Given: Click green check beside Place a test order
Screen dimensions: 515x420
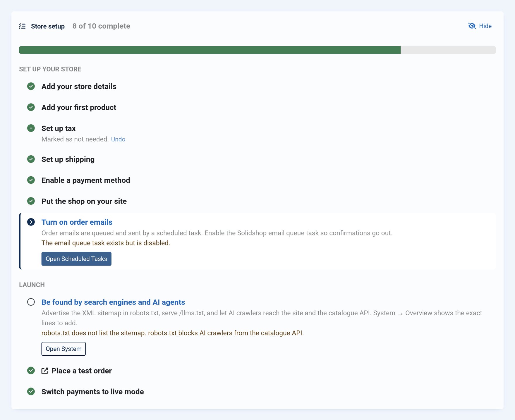Looking at the screenshot, I should point(31,371).
